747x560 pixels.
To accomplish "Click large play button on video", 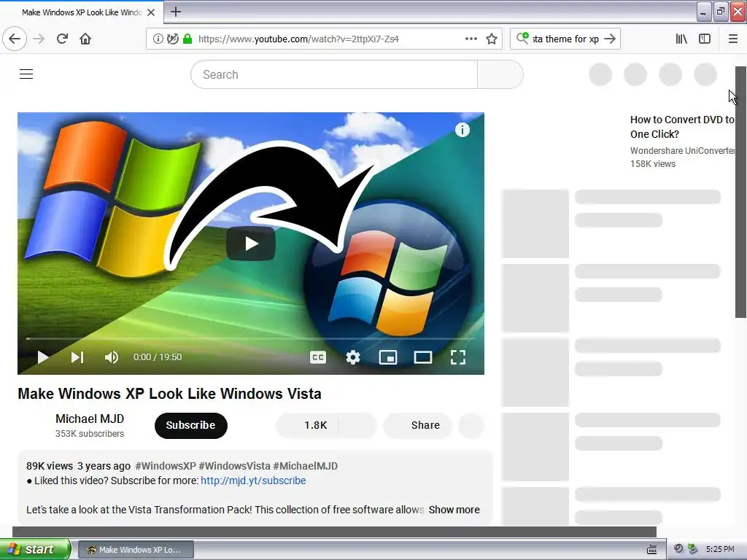I will pyautogui.click(x=251, y=244).
